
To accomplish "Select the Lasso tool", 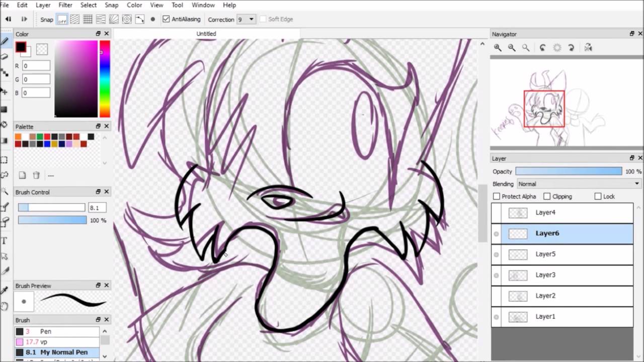I will (4, 175).
